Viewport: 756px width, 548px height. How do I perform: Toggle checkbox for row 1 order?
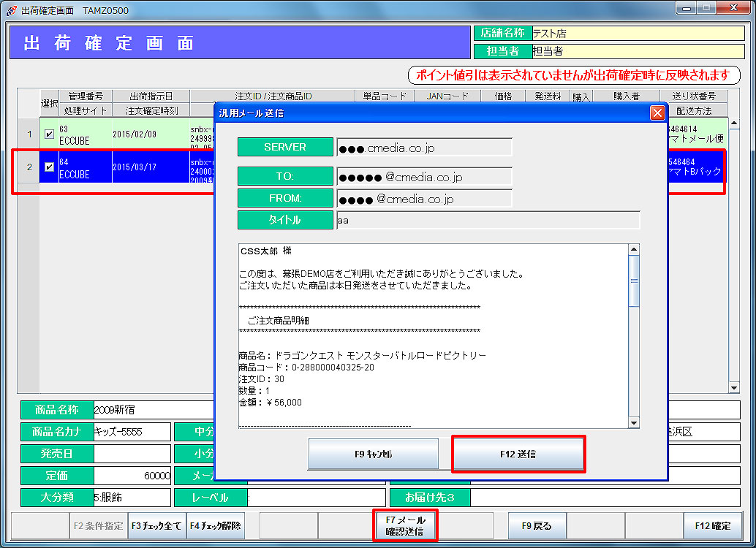pos(49,134)
